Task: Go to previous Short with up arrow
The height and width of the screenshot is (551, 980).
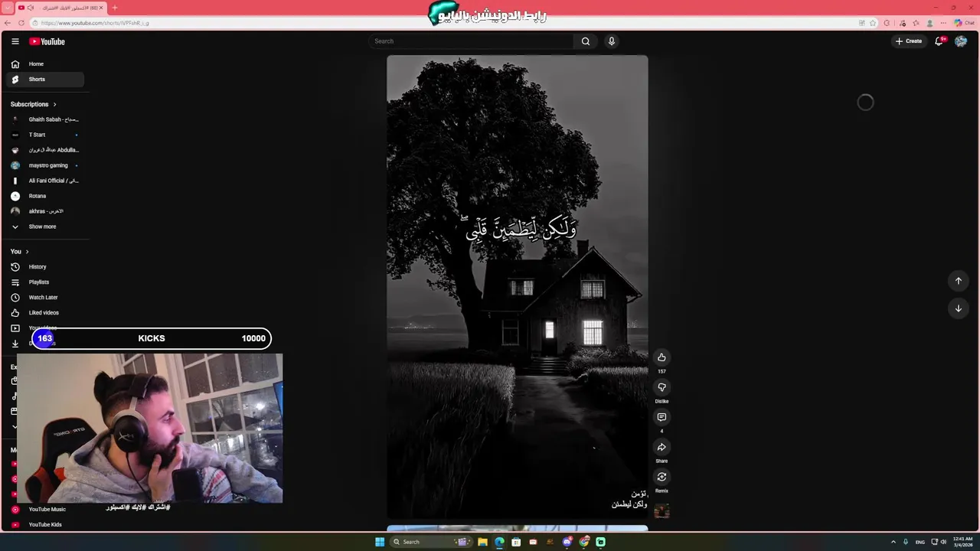Action: click(x=958, y=281)
